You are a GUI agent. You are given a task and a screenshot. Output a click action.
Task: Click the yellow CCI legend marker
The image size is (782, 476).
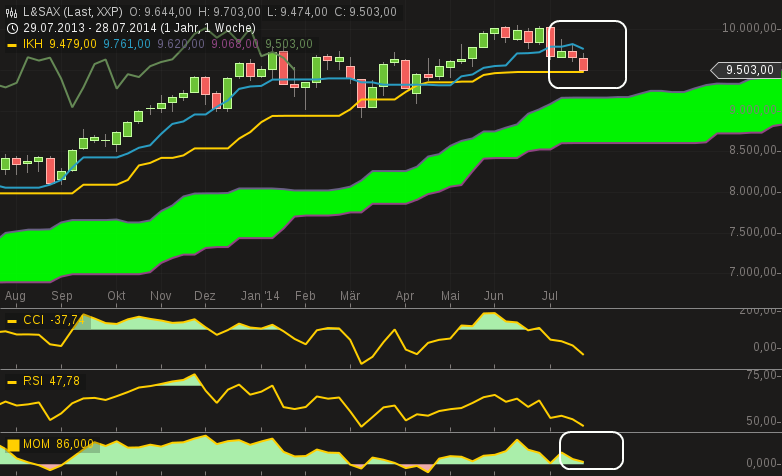[12, 321]
